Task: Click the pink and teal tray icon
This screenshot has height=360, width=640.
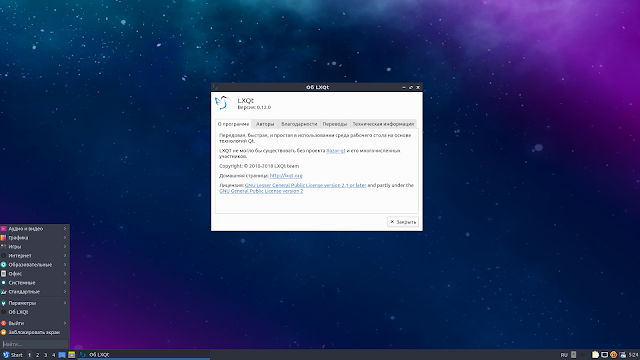Action: 622,355
